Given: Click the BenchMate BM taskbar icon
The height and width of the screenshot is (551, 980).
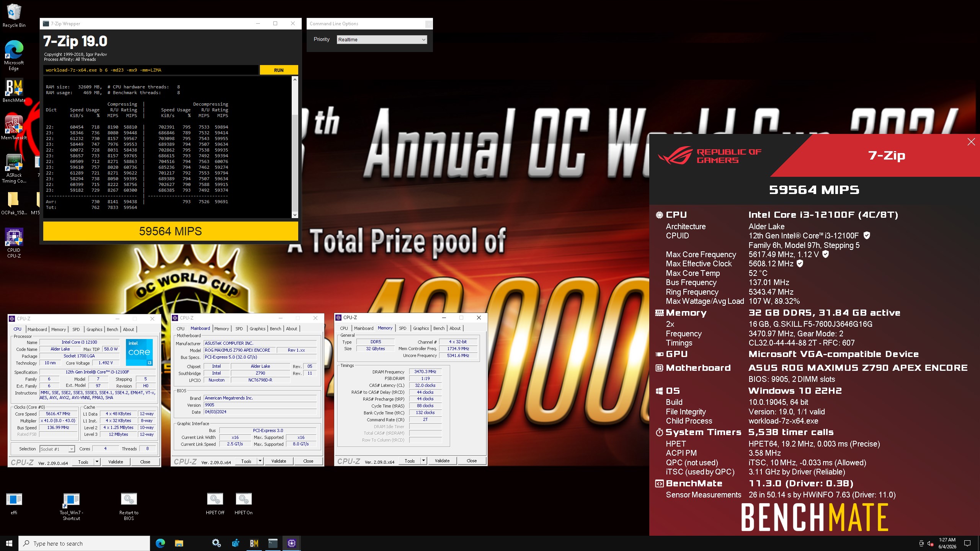Looking at the screenshot, I should click(254, 543).
